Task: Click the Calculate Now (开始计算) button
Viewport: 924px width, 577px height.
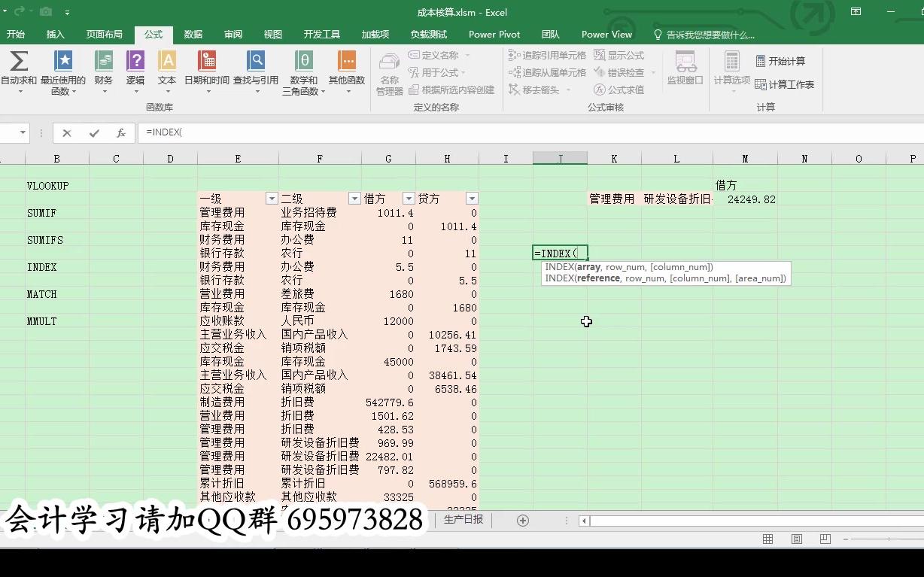Action: point(781,60)
